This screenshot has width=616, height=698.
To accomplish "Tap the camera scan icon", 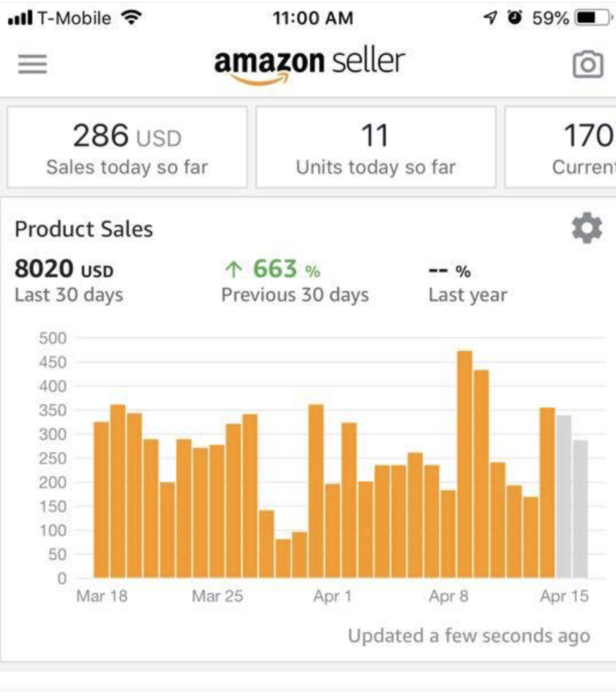I will tap(588, 64).
